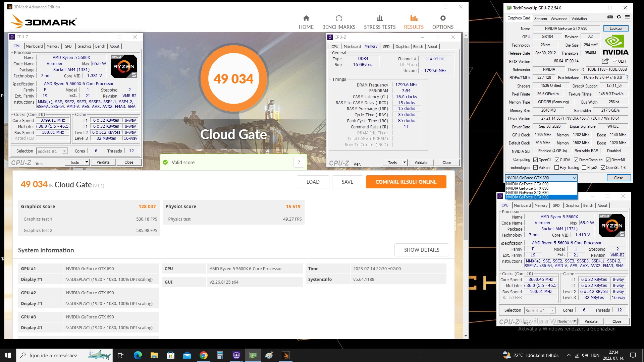Click the Windows taskbar search box
Screen dimensions: 644x362
[x=65, y=355]
